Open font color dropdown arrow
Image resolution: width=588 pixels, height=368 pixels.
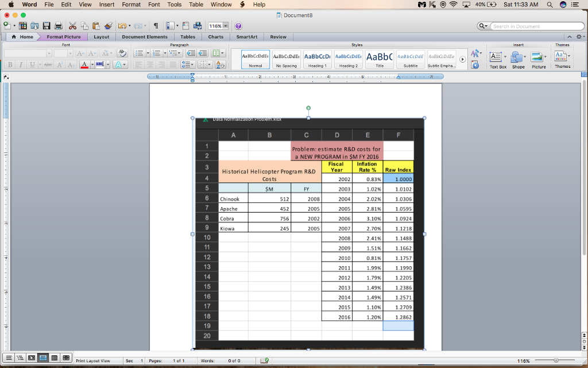(x=92, y=64)
